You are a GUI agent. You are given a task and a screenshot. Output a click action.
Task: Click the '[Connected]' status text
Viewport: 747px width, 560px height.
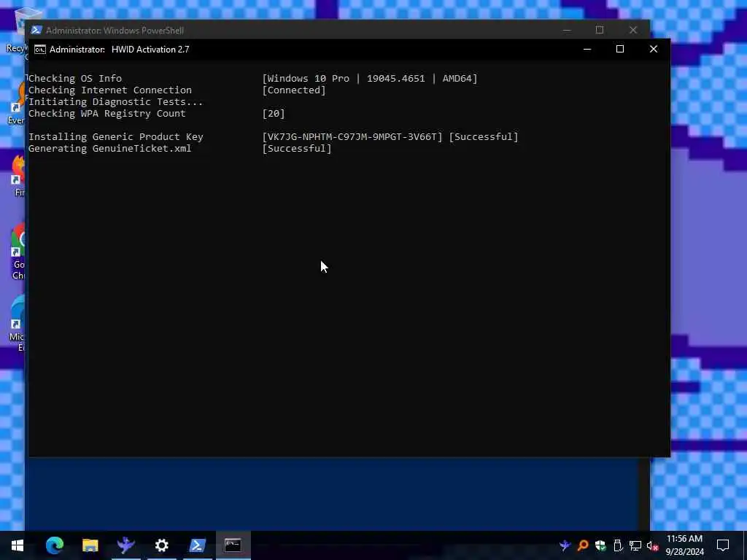294,90
